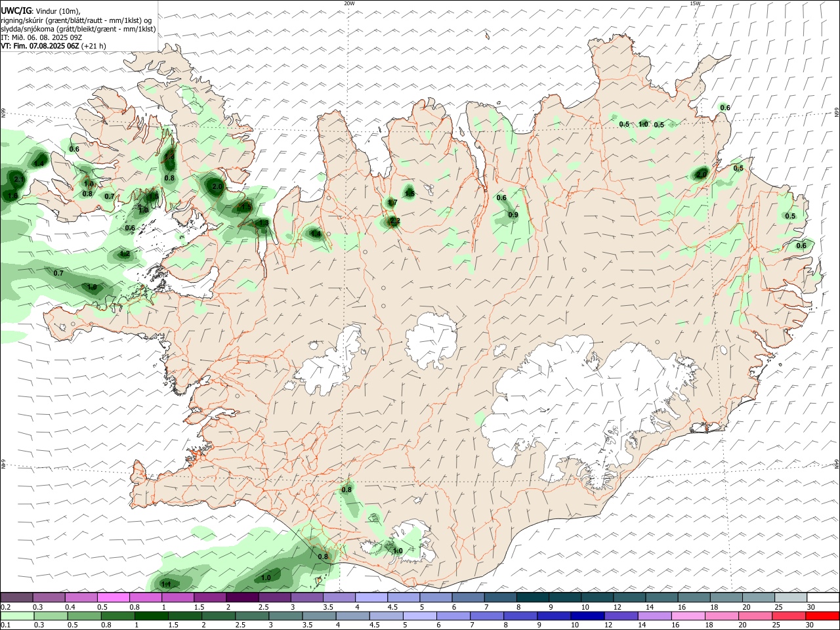Click the dark plum 0.2 swatch in snow legend
Screen dimensions: 840x630
17,598
